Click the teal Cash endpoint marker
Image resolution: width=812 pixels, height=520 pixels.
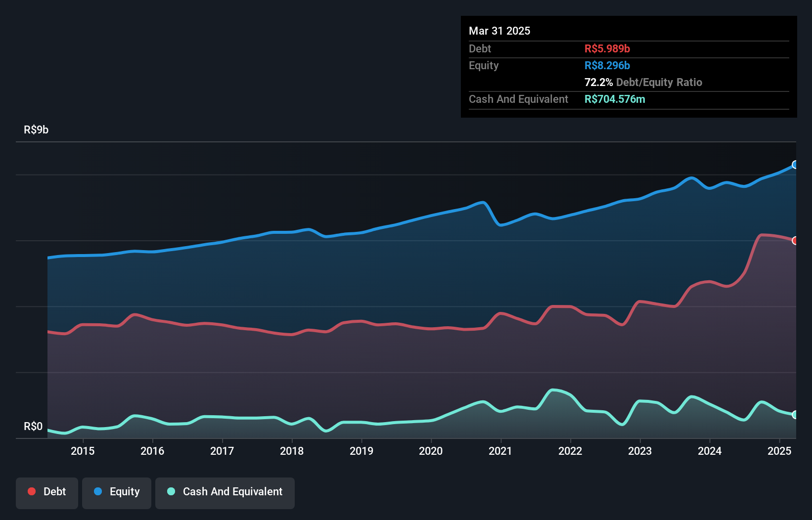(795, 415)
